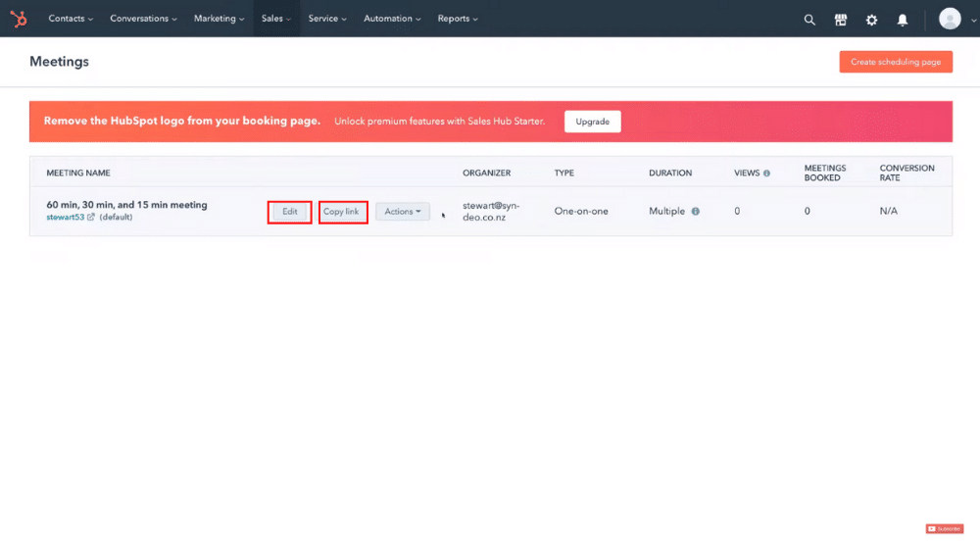Click the Upgrade button

click(593, 122)
